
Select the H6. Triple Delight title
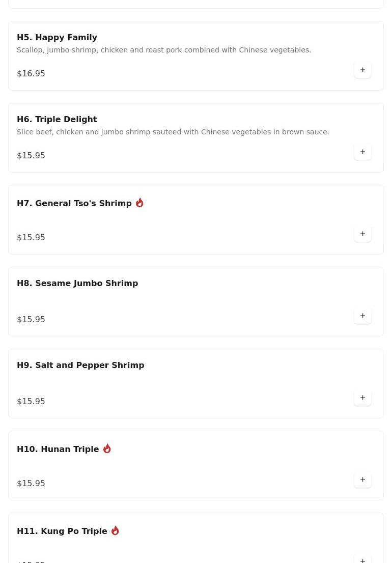(x=57, y=120)
